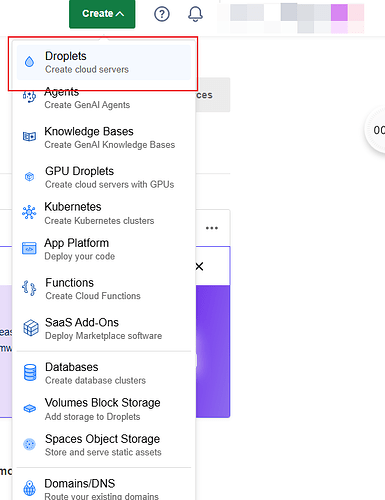Click the round timer widget at right edge

tap(376, 130)
